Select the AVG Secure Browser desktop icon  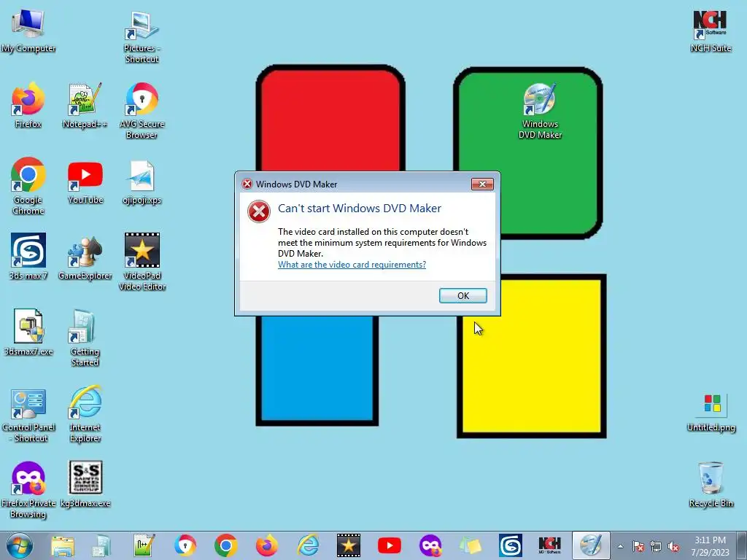[142, 111]
